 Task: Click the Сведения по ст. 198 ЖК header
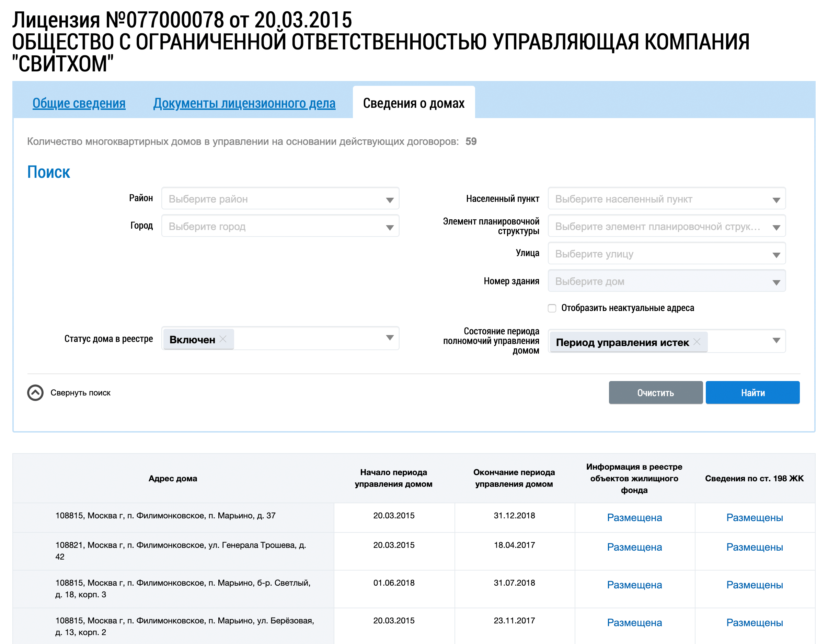coord(754,478)
